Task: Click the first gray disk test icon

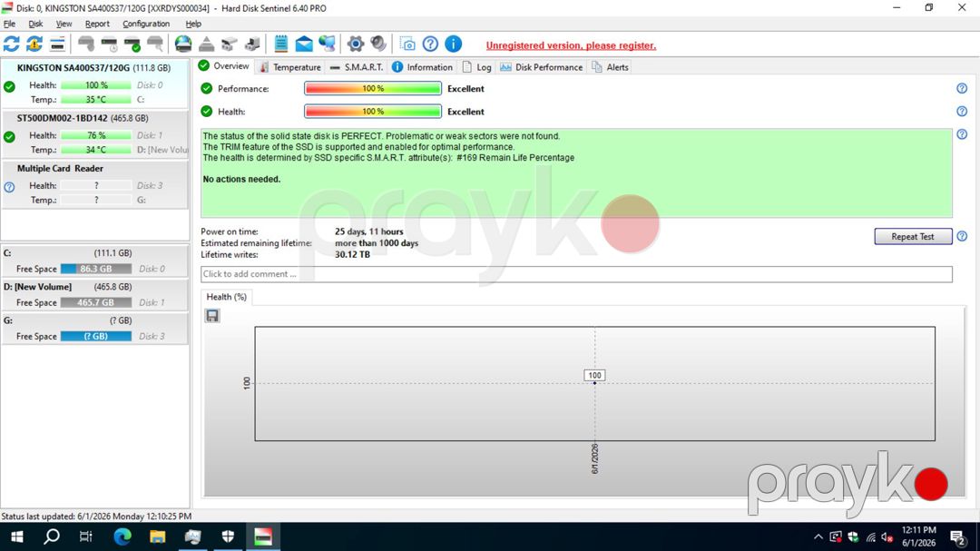Action: click(x=86, y=44)
